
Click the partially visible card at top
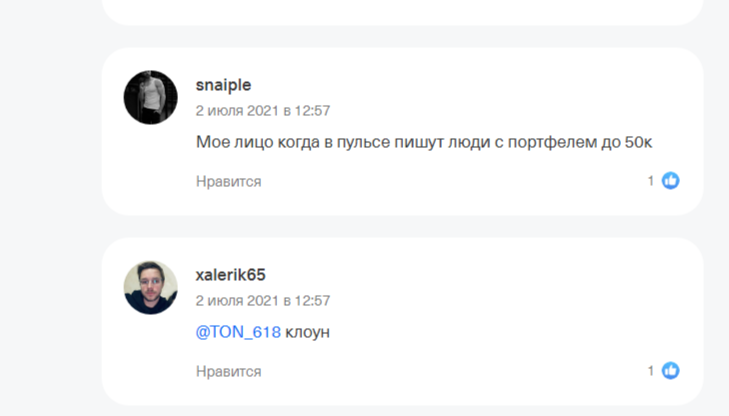pyautogui.click(x=400, y=10)
